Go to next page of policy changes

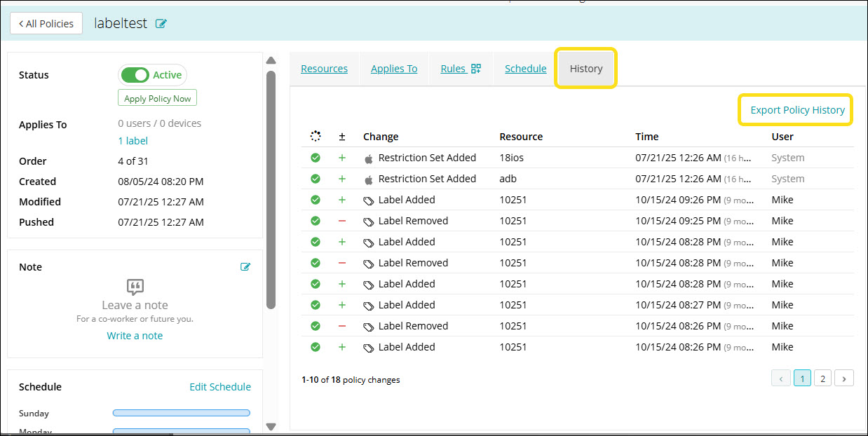point(844,379)
